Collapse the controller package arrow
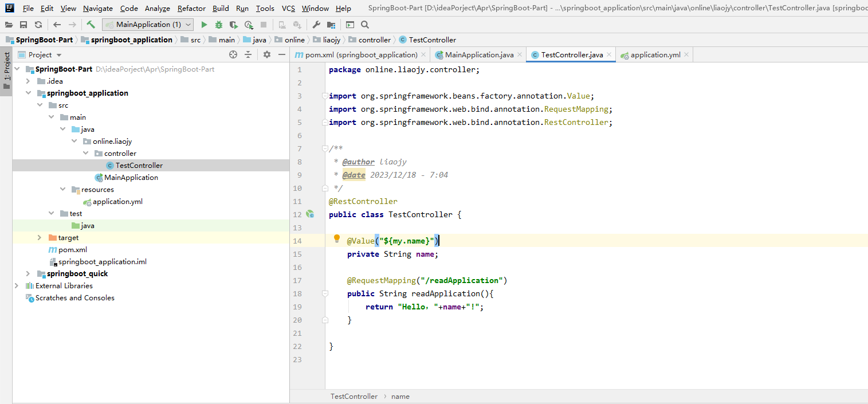 click(x=85, y=153)
